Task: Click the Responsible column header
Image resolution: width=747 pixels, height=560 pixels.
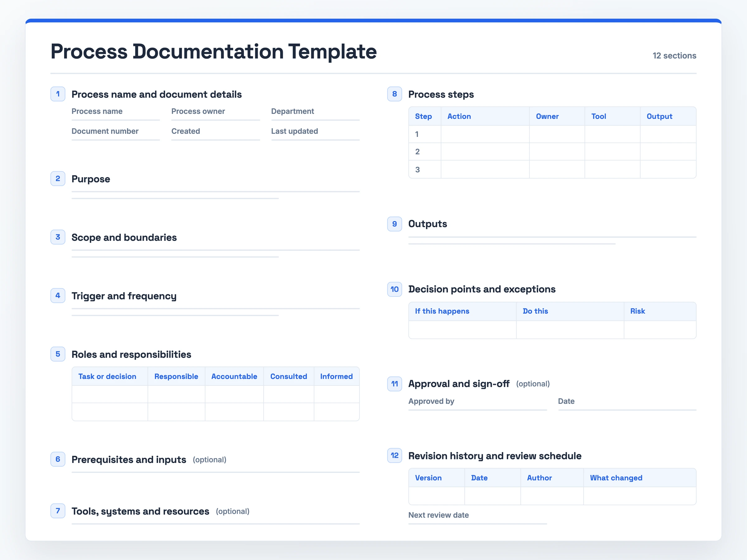Action: tap(176, 376)
